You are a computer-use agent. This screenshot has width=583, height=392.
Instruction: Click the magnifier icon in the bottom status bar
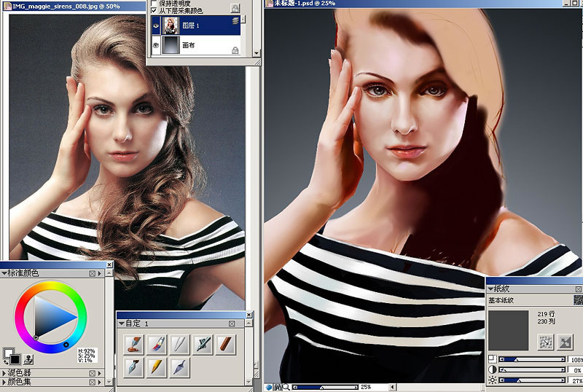(286, 387)
